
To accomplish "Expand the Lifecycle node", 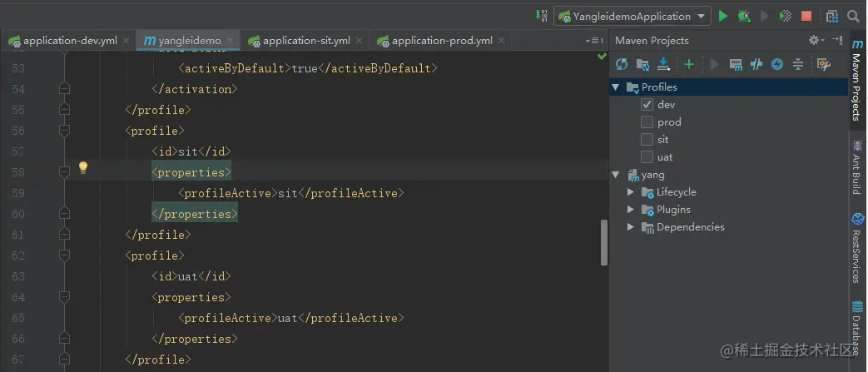I will (x=631, y=192).
